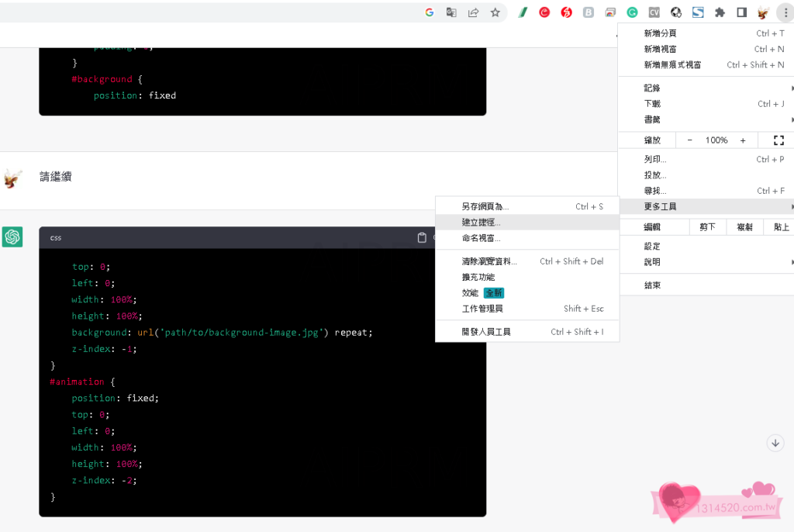Toggle the browser side panel icon
Viewport: 794px width, 532px height.
click(741, 12)
